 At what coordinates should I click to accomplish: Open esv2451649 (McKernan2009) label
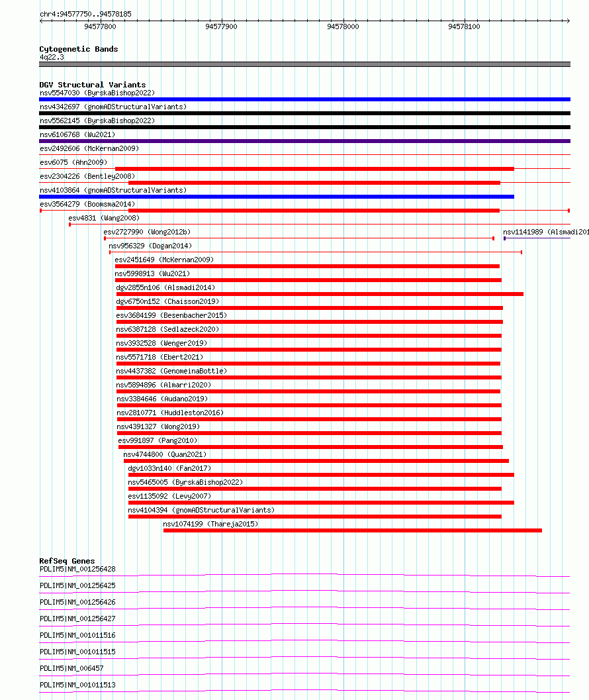pos(164,260)
